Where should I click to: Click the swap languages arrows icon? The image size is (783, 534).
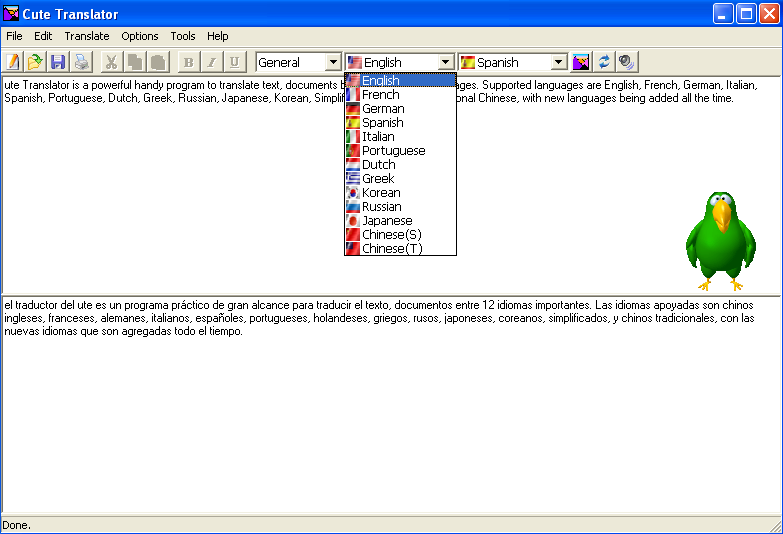604,62
